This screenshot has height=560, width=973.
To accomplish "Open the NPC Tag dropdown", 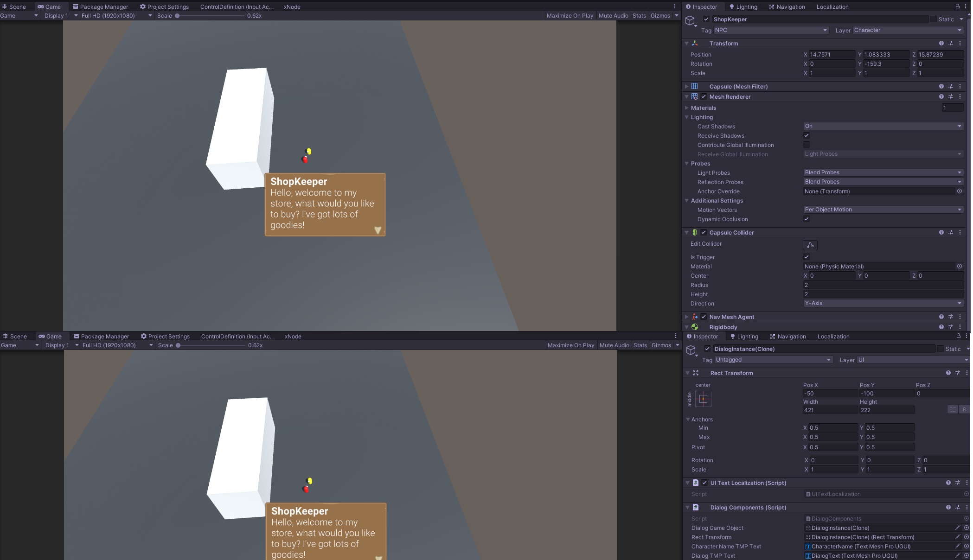I will (770, 30).
